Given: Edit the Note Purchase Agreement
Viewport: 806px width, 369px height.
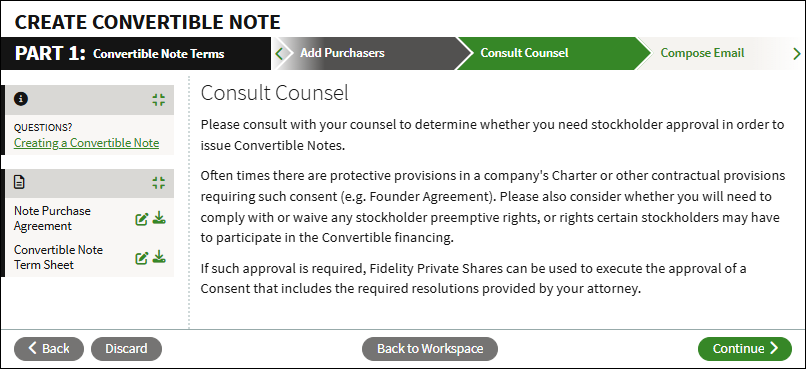Looking at the screenshot, I should point(141,219).
